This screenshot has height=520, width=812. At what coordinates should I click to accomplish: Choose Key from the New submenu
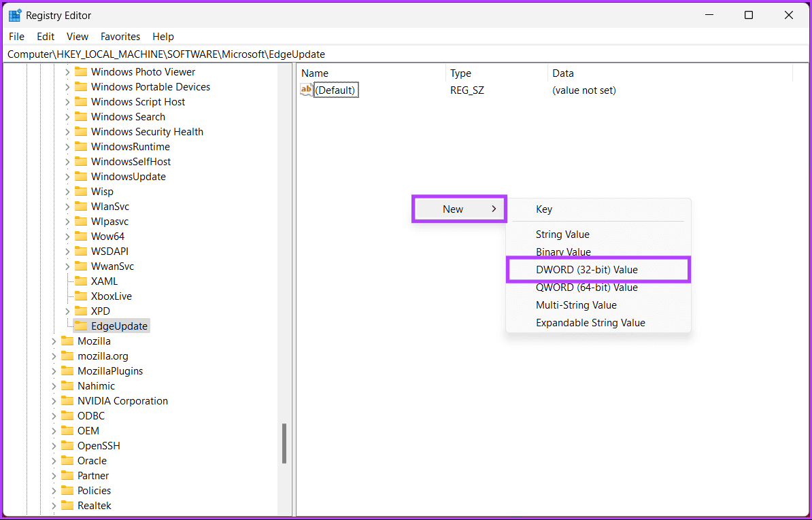pyautogui.click(x=598, y=209)
